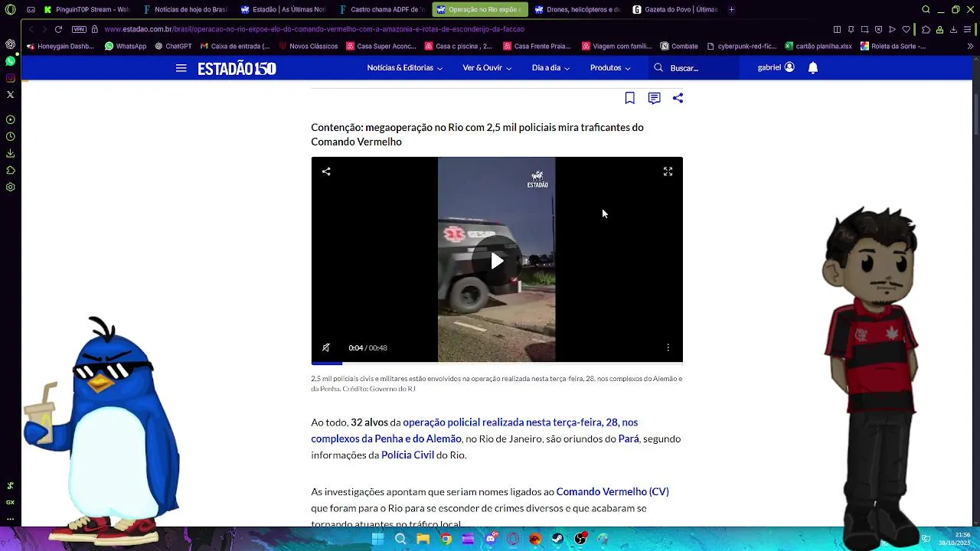Open settings gear in the sidebar
Screen dimensions: 980x551
10,187
